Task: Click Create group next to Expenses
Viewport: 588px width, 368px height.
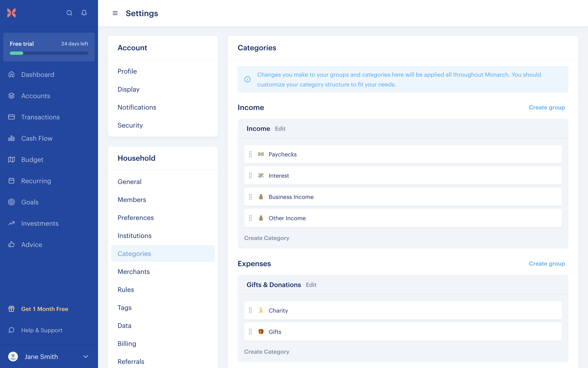Action: pyautogui.click(x=547, y=264)
